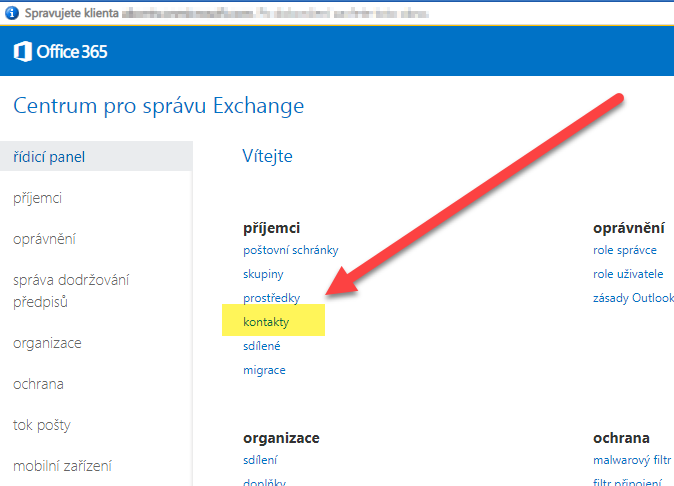Viewport: 674px width, 486px height.
Task: Open the migrace link
Action: coord(264,370)
